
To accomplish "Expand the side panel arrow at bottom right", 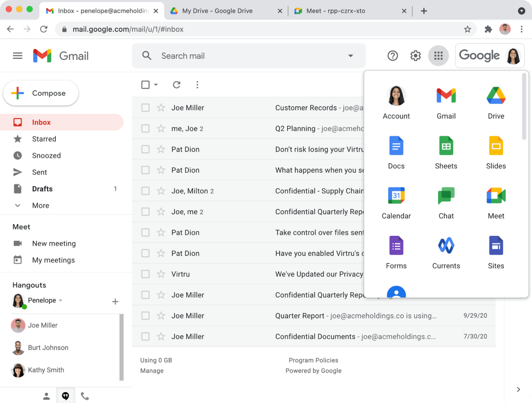I will click(518, 389).
